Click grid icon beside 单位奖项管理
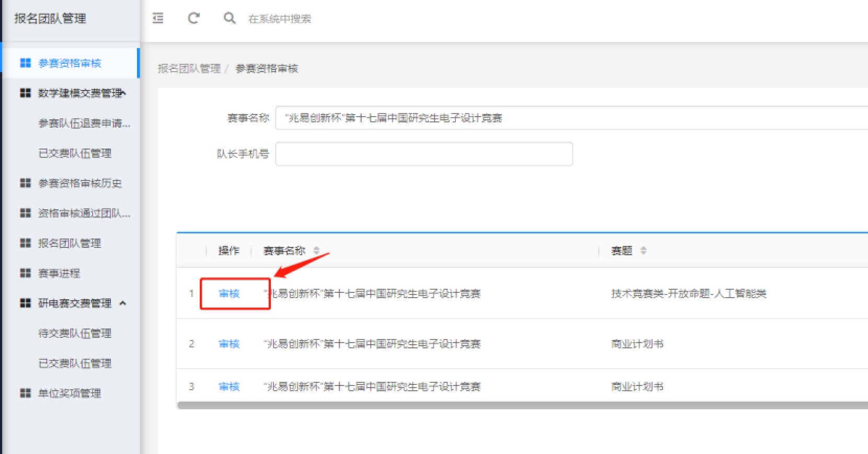868x454 pixels. coord(25,393)
